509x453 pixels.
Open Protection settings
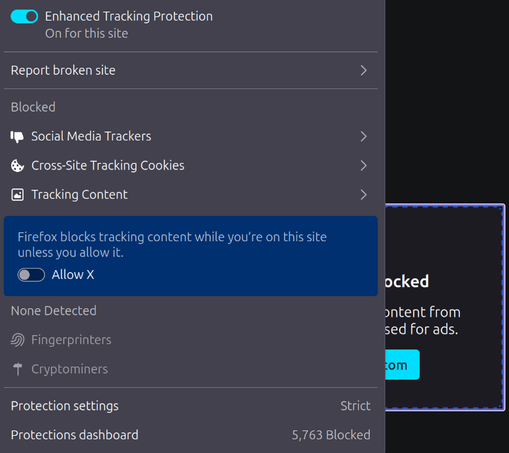coord(65,406)
